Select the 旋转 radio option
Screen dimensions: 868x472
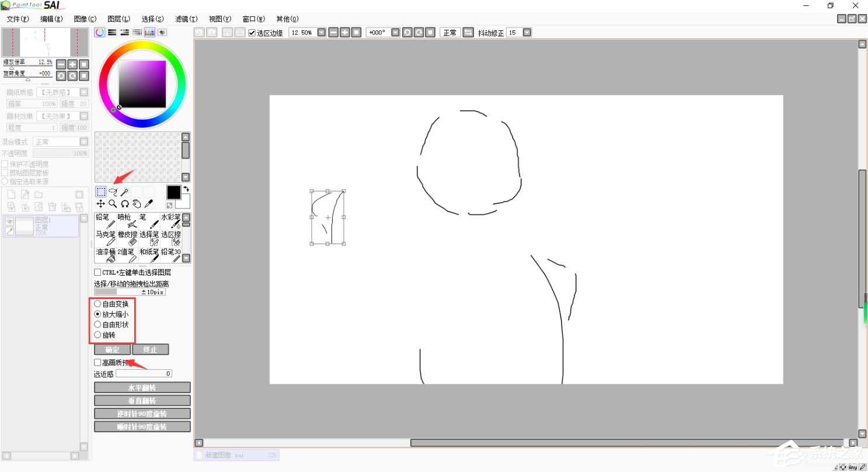[97, 335]
